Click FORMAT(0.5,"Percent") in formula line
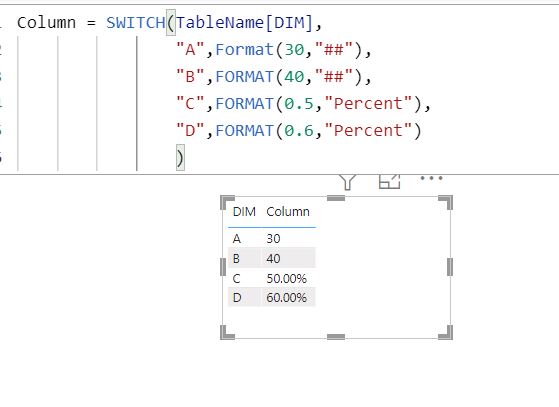Viewport: 559px width, 407px height. coord(319,103)
